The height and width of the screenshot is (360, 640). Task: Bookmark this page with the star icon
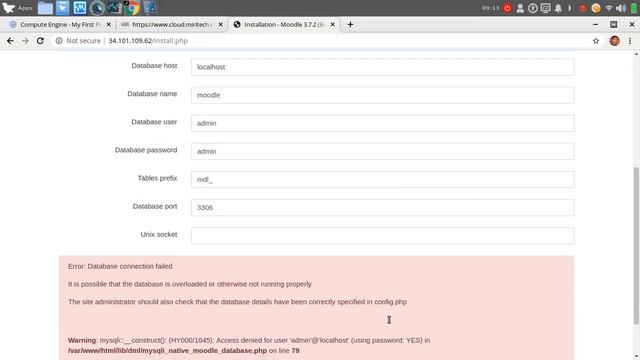(596, 41)
